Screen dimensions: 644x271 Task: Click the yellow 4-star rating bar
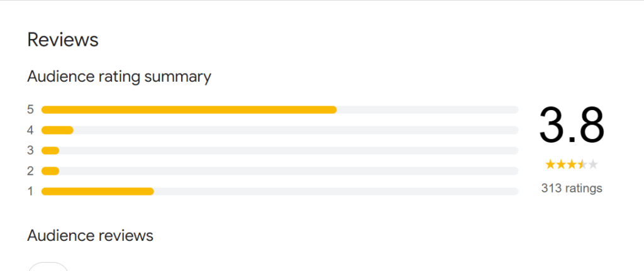click(57, 130)
